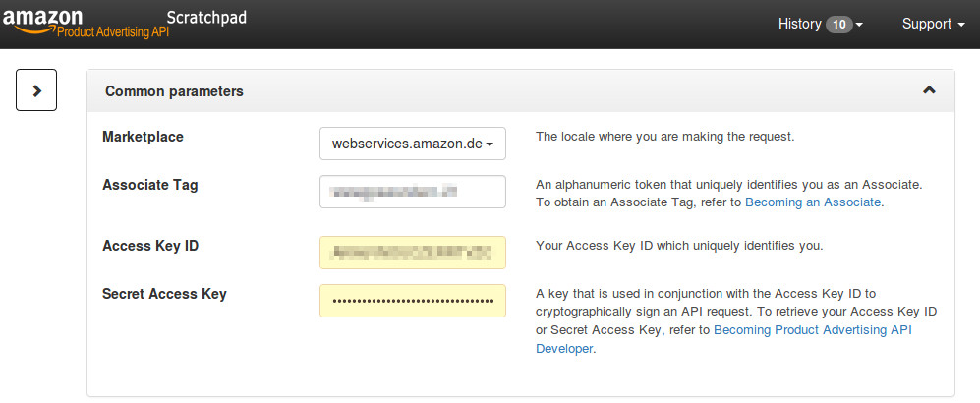Viewport: 980px width, 403px height.
Task: Click the Secret Access Key label
Action: [164, 294]
